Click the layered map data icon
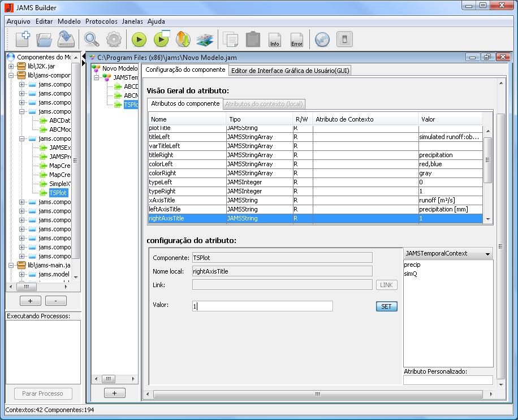Viewport: 518px width, 420px height. [x=205, y=39]
